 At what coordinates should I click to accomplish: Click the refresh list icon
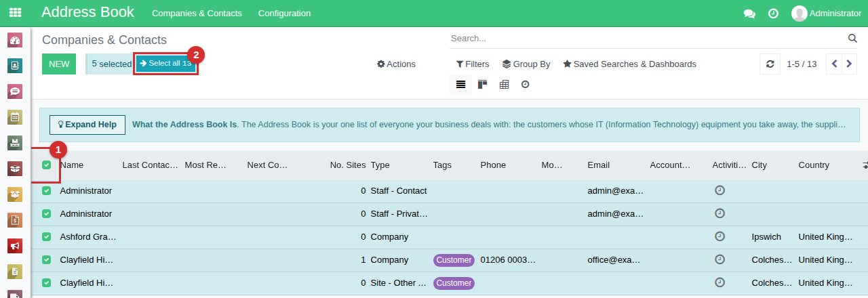770,64
